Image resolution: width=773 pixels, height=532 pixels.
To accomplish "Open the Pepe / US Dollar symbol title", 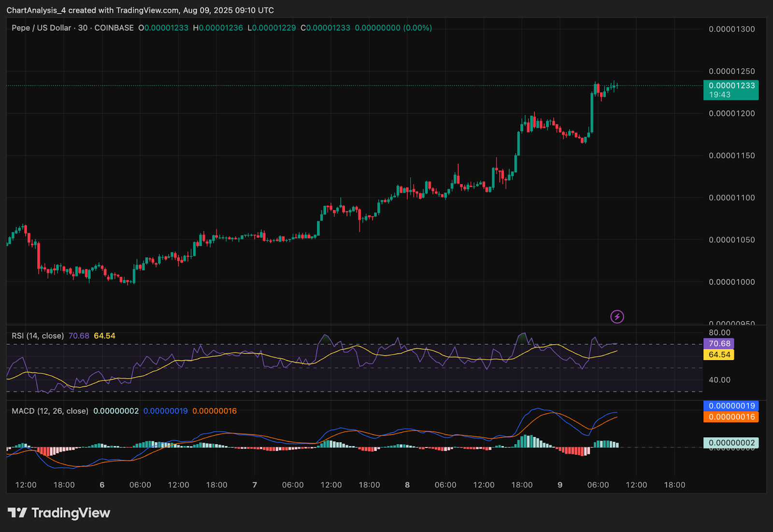I will [x=41, y=28].
